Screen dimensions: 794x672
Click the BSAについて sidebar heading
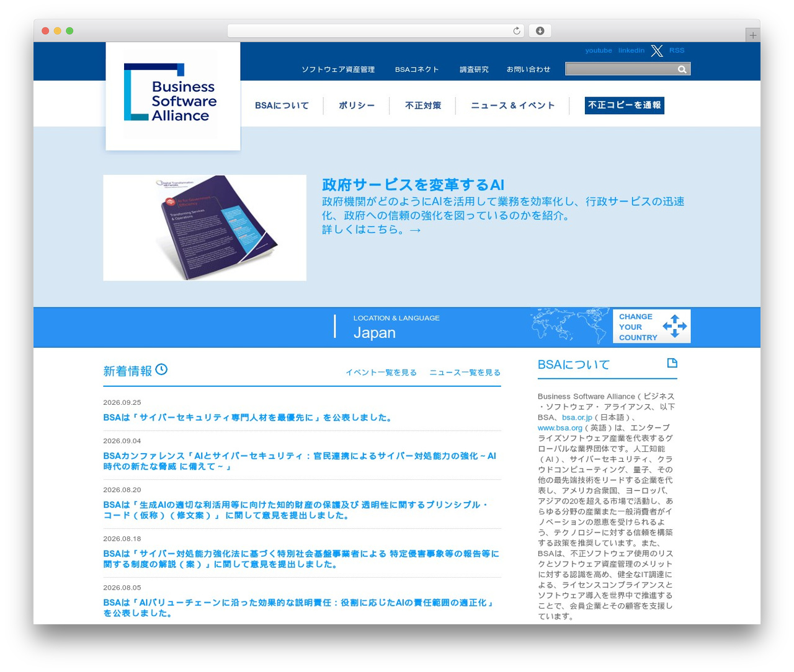574,365
